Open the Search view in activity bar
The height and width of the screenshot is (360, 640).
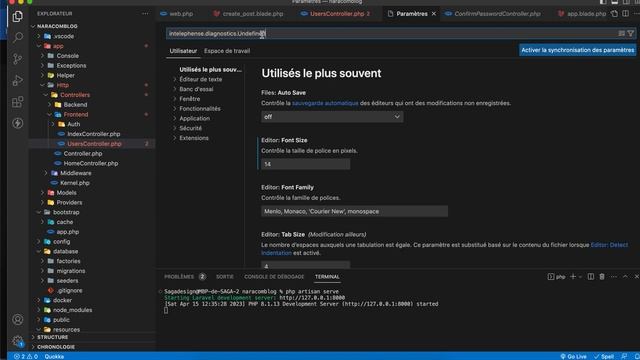[x=18, y=38]
